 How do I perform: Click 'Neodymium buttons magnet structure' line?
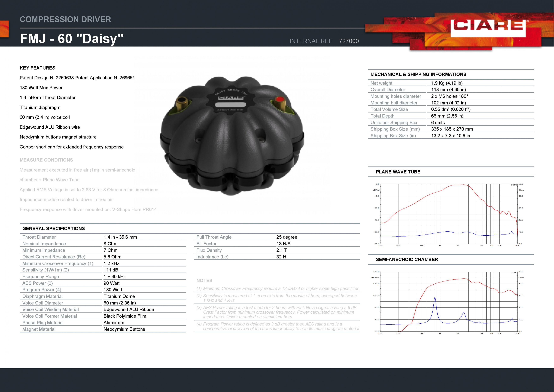(x=58, y=137)
